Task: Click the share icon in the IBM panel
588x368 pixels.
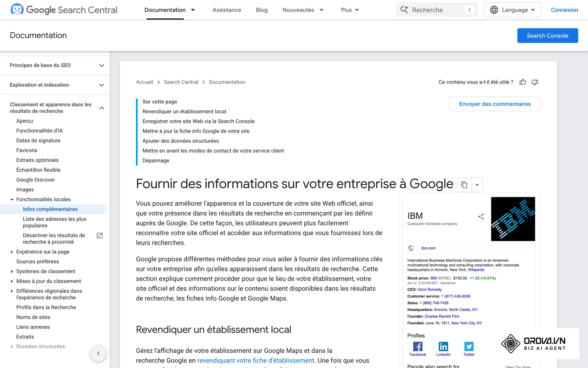Action: (481, 216)
